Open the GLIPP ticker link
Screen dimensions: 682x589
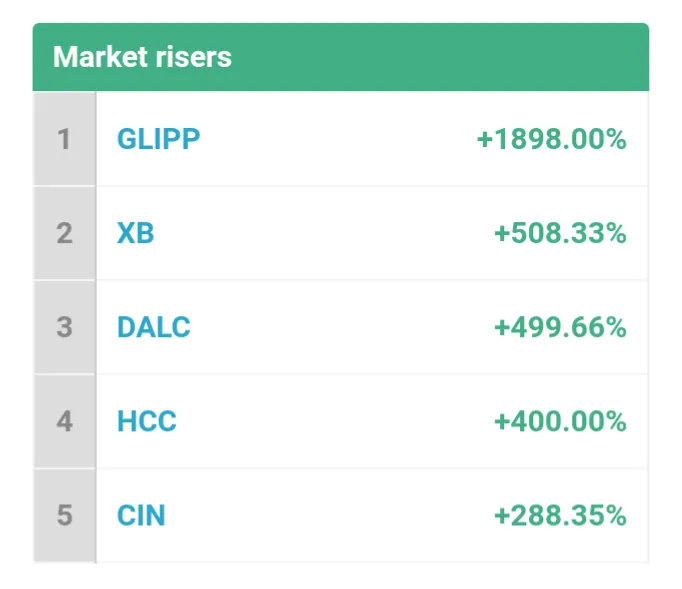[x=158, y=139]
